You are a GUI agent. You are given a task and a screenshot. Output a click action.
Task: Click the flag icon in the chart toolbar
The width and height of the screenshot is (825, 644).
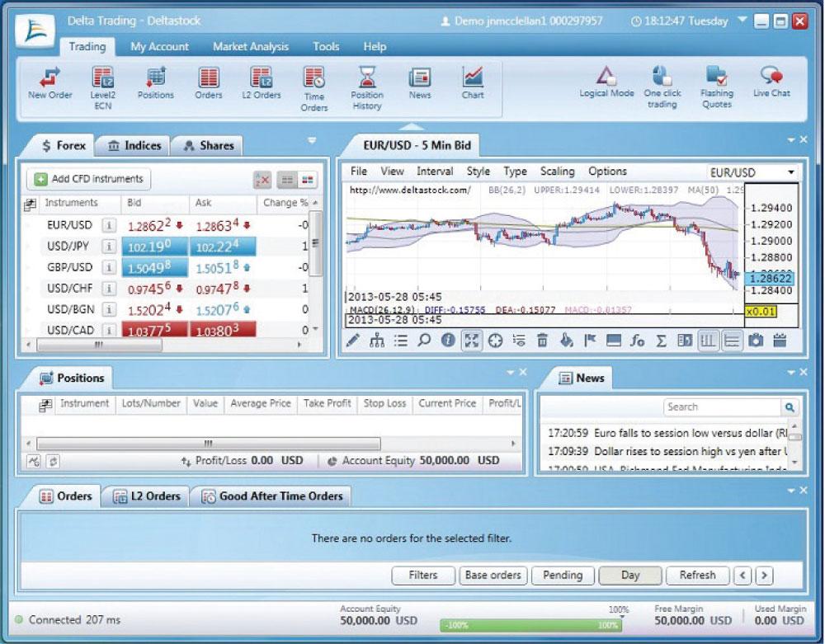(x=590, y=341)
